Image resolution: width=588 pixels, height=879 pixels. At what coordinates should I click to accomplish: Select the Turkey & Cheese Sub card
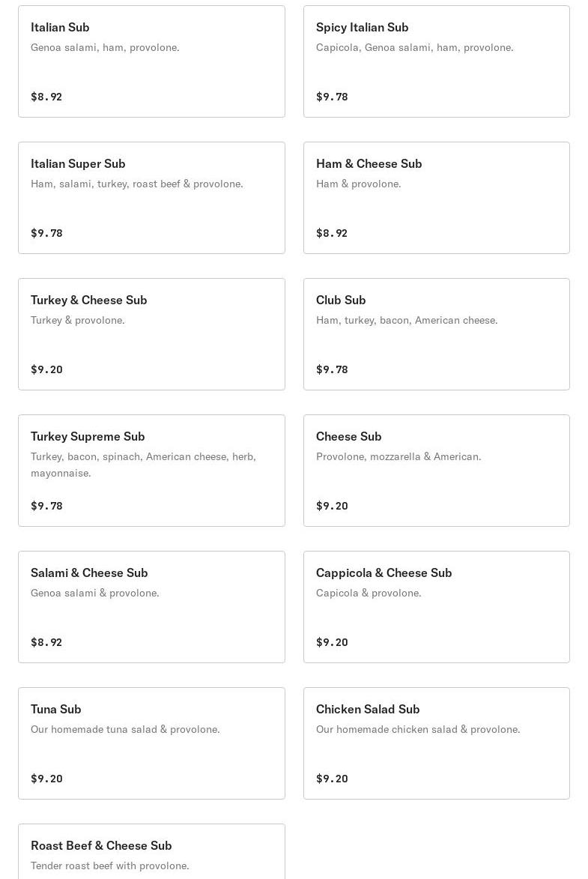point(151,334)
